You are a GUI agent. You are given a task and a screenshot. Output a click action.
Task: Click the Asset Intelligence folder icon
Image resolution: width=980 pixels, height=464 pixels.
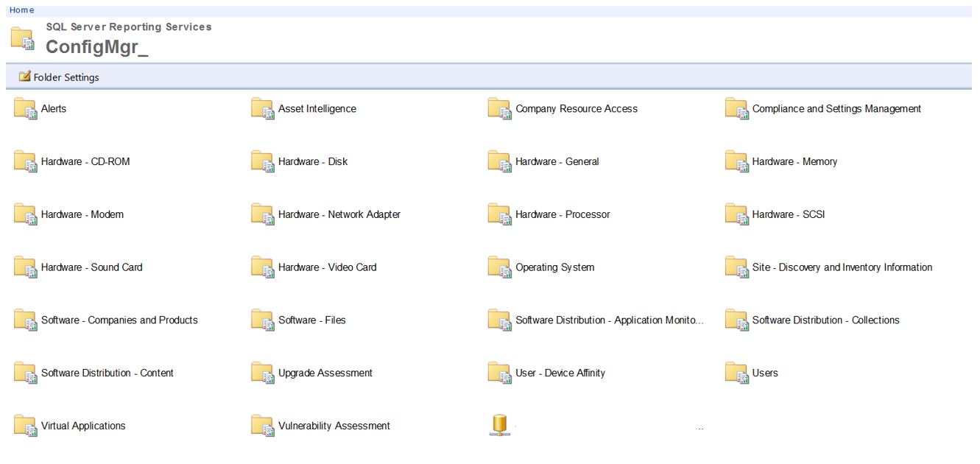coord(262,109)
